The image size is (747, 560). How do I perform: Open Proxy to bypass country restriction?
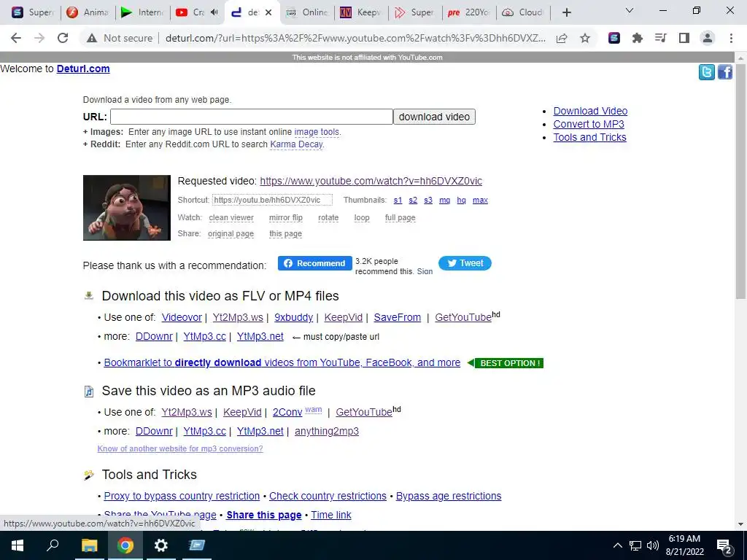click(182, 496)
